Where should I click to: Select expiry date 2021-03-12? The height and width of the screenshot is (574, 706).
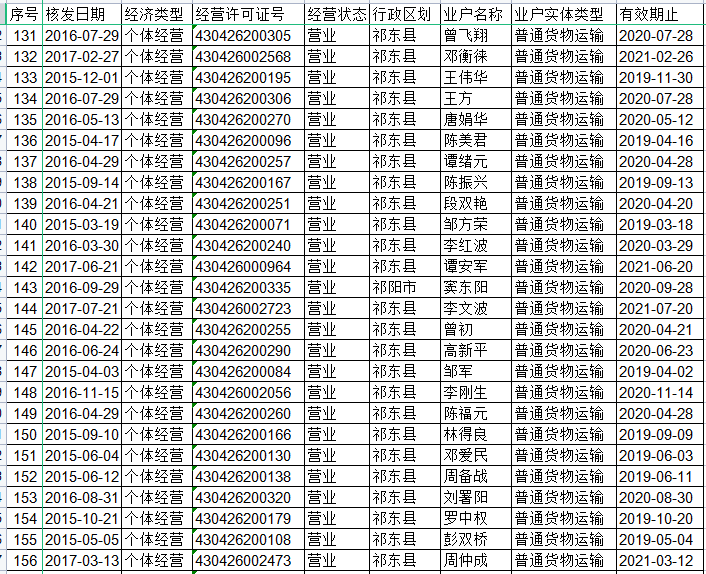coord(655,560)
